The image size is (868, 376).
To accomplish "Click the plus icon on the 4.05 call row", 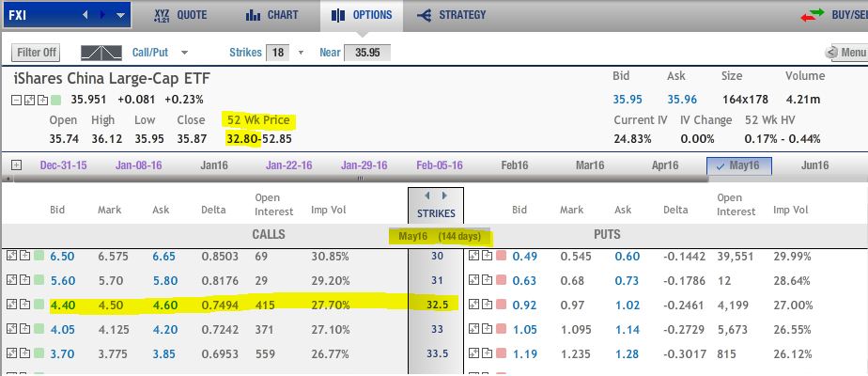I will point(23,328).
